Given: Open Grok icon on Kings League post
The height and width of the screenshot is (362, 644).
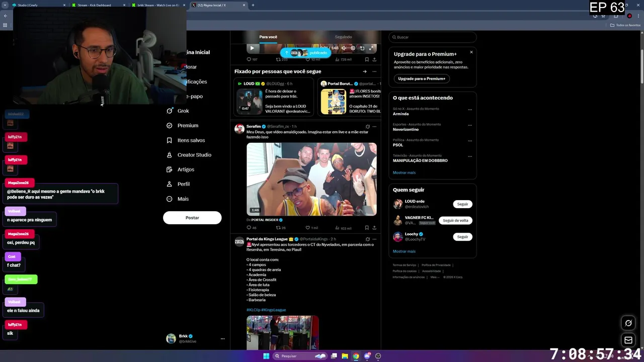Looking at the screenshot, I should pyautogui.click(x=368, y=239).
